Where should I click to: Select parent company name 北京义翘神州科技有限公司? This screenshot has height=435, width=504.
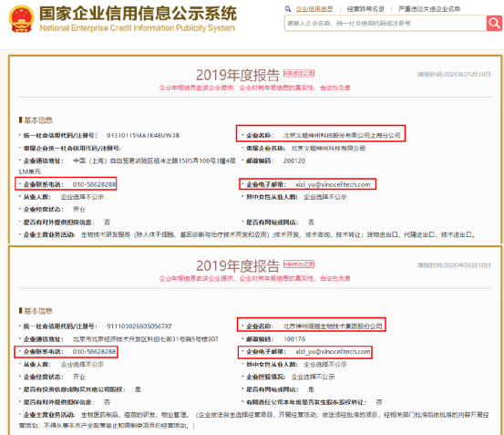pyautogui.click(x=328, y=149)
